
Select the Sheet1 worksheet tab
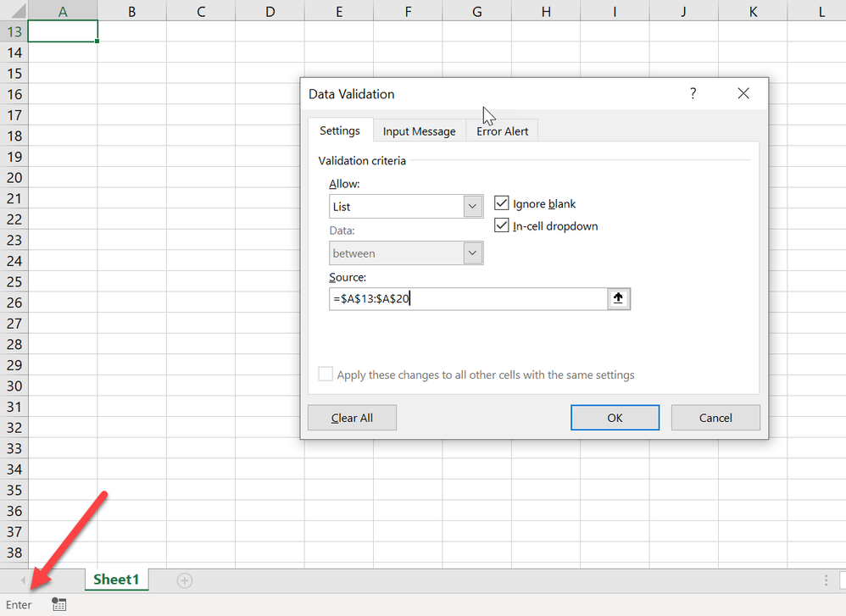(116, 580)
